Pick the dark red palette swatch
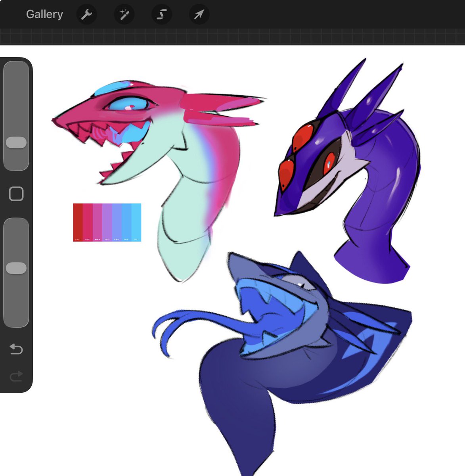This screenshot has height=476, width=465. 78,222
